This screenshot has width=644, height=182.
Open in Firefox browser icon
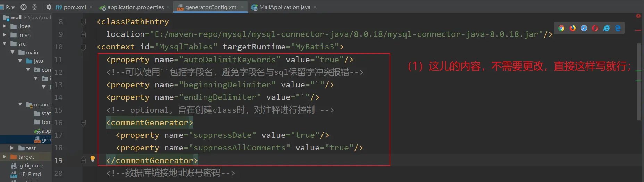pyautogui.click(x=572, y=28)
